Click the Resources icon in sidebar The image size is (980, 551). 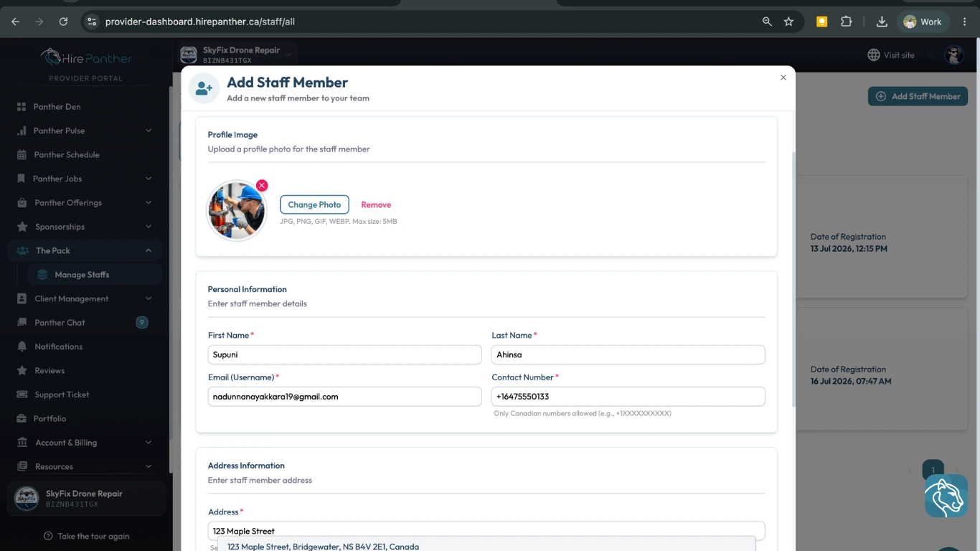(x=22, y=466)
